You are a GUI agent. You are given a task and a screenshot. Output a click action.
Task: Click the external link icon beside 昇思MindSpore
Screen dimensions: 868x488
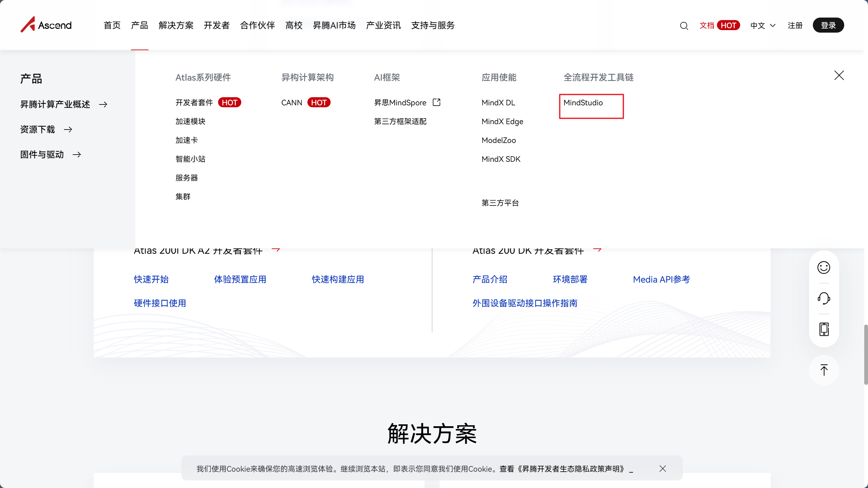coord(437,102)
